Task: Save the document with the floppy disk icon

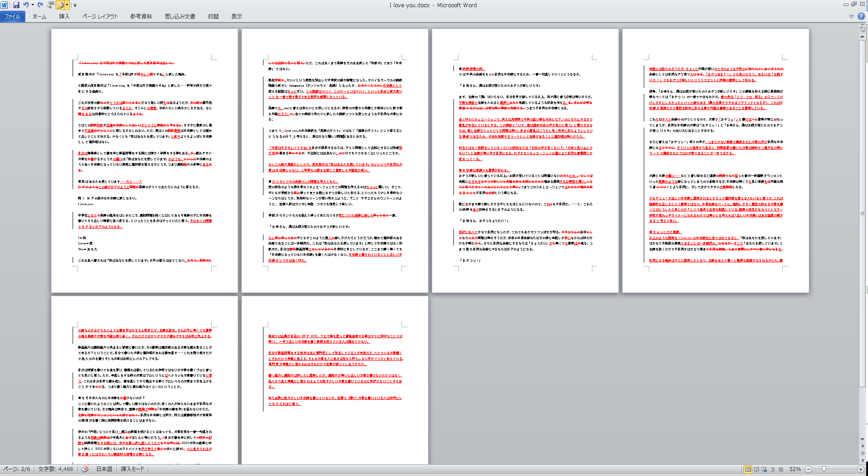Action: (16, 5)
